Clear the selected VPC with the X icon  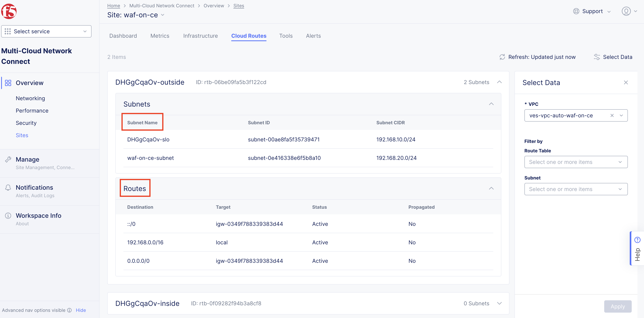click(612, 115)
